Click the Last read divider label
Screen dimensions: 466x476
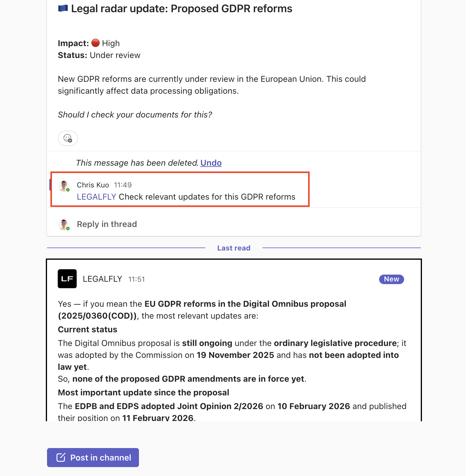pos(234,248)
